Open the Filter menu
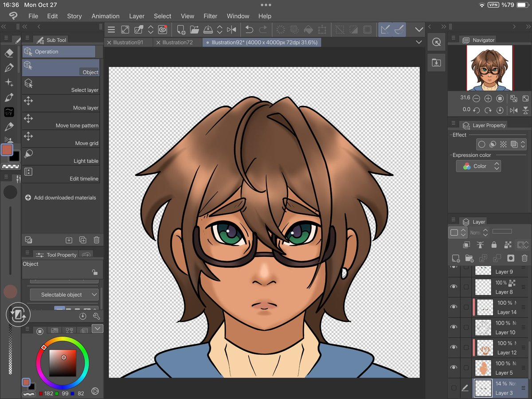The height and width of the screenshot is (399, 532). tap(211, 16)
